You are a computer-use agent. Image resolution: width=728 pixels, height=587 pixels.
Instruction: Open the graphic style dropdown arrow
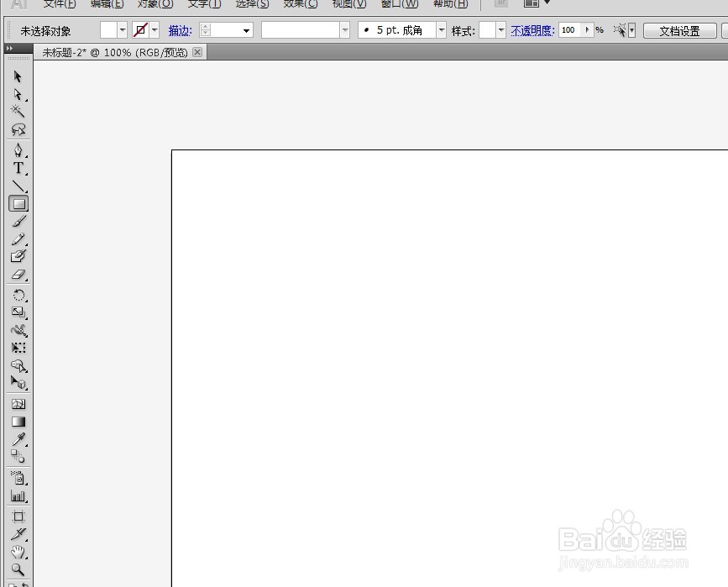[x=501, y=30]
